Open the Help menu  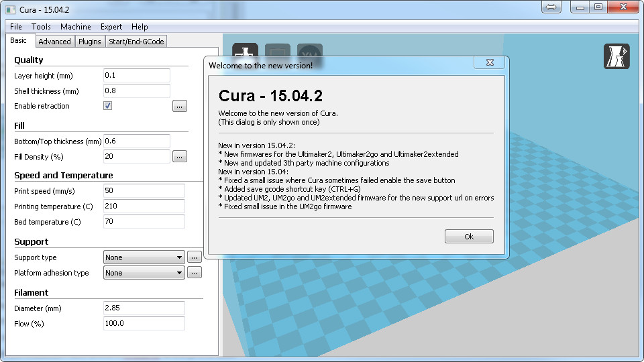click(x=140, y=27)
